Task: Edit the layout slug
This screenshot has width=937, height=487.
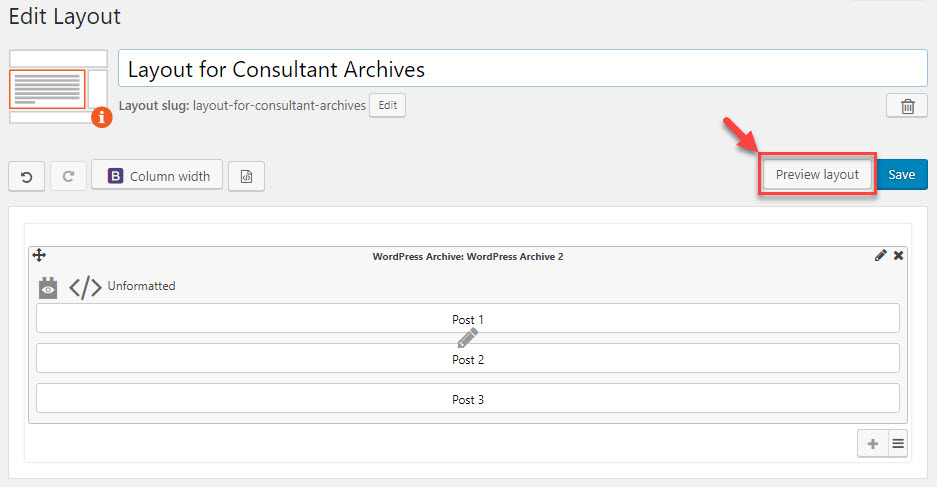Action: 387,105
